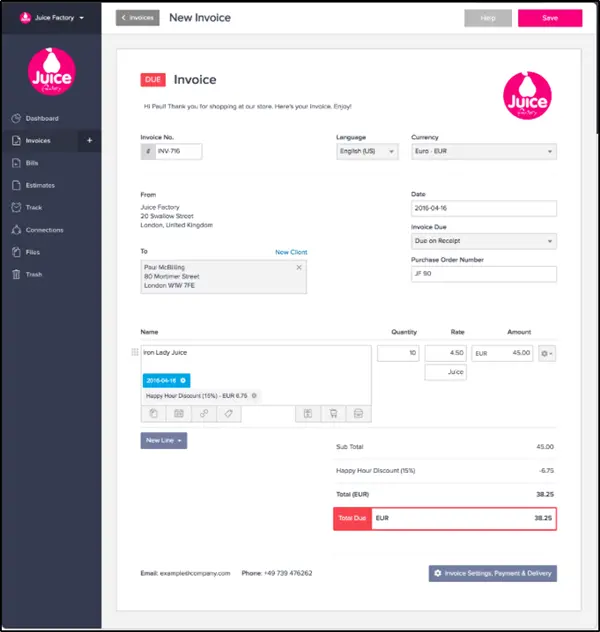The image size is (600, 632).
Task: Open the line item gear options menu
Action: tap(547, 353)
